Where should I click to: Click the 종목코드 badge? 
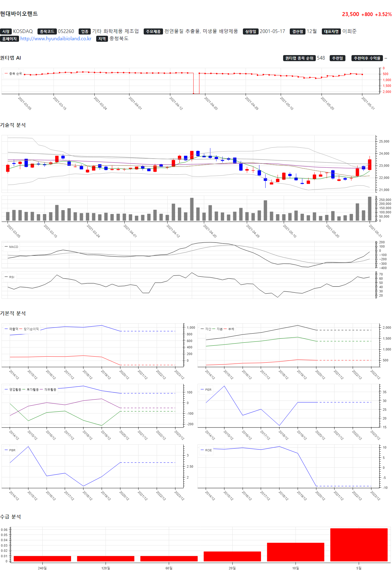[x=47, y=31]
